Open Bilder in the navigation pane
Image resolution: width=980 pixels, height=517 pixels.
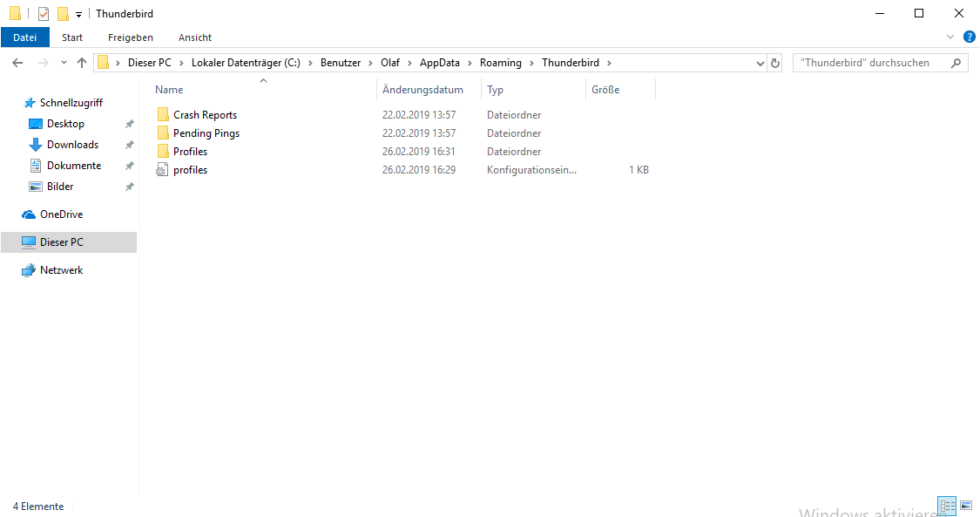click(60, 187)
